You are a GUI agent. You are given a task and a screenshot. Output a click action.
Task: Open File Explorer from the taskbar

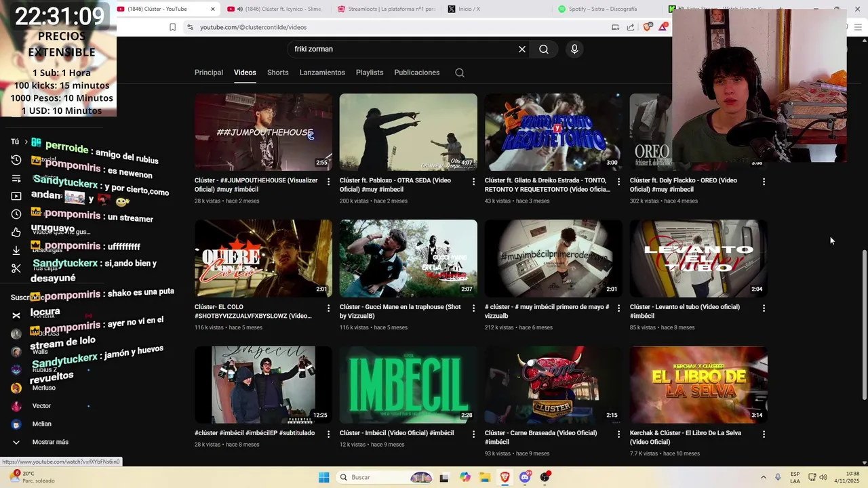point(485,477)
